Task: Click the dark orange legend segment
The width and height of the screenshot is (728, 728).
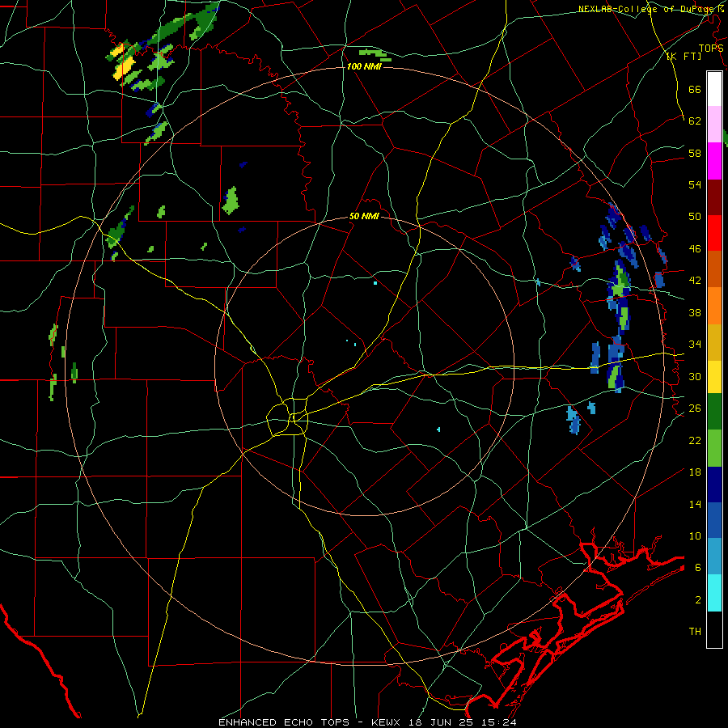Action: (x=714, y=269)
